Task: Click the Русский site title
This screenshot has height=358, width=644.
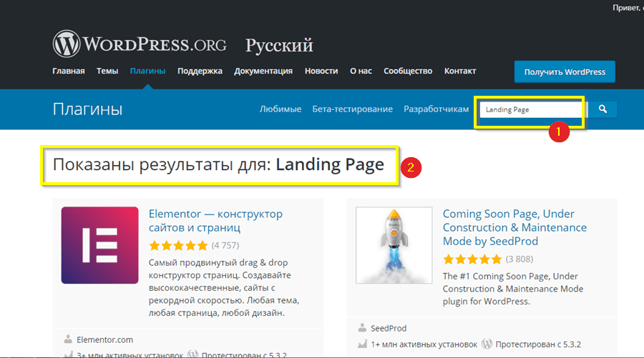Action: tap(279, 45)
